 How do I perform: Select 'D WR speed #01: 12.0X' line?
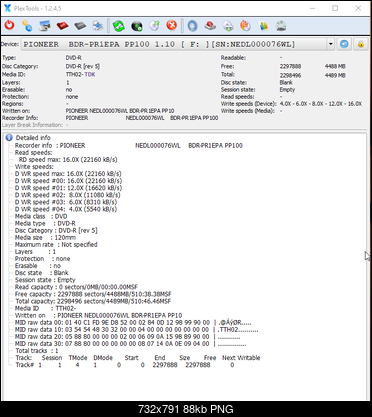coord(68,188)
